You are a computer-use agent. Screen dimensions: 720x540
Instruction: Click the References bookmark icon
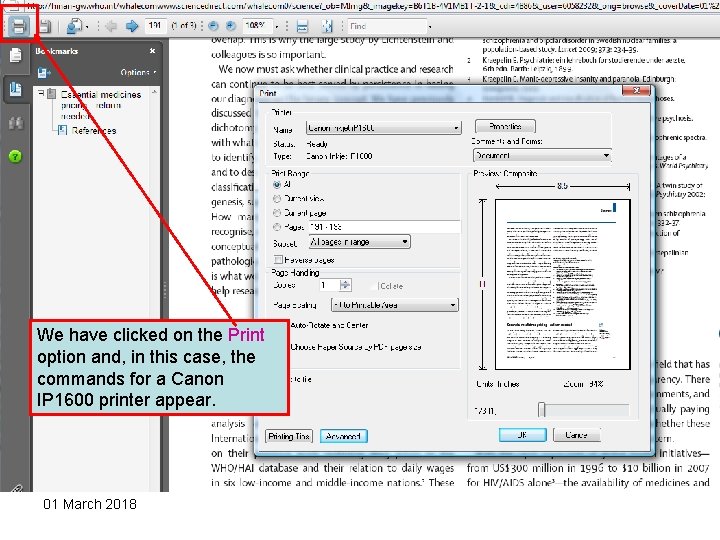pyautogui.click(x=62, y=130)
